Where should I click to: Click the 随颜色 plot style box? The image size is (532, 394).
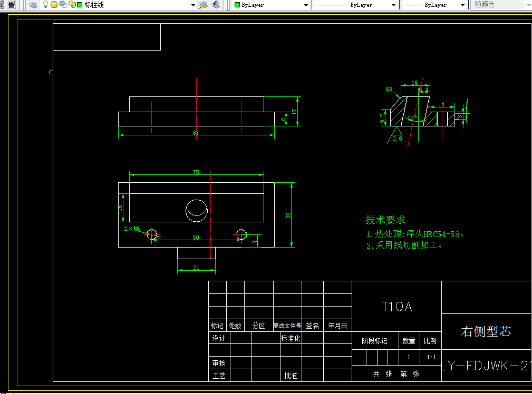pos(500,5)
